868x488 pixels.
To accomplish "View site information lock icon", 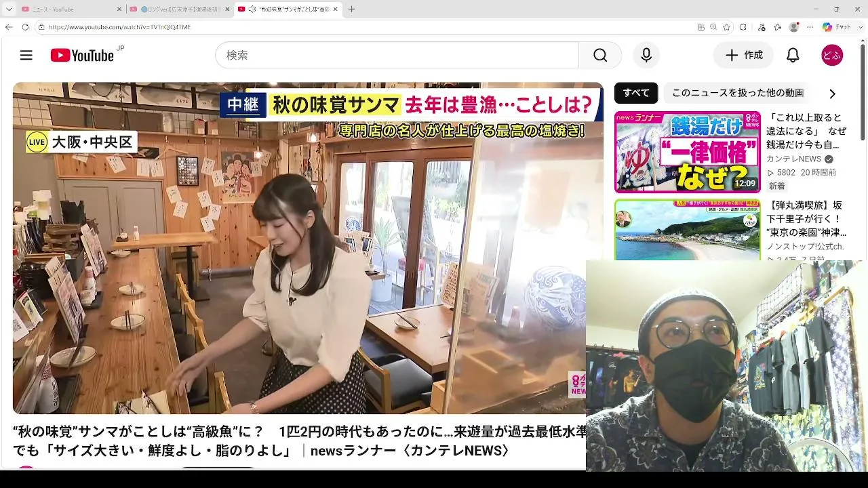I will pos(41,27).
